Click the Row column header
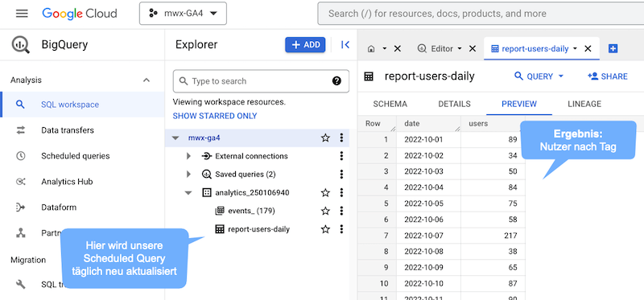This screenshot has height=300, width=644. (x=377, y=124)
